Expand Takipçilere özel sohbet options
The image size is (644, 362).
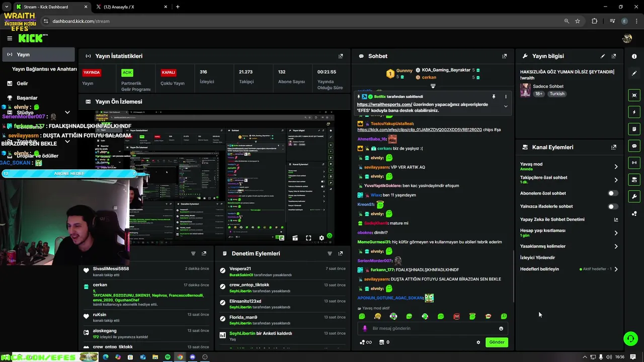[616, 179]
